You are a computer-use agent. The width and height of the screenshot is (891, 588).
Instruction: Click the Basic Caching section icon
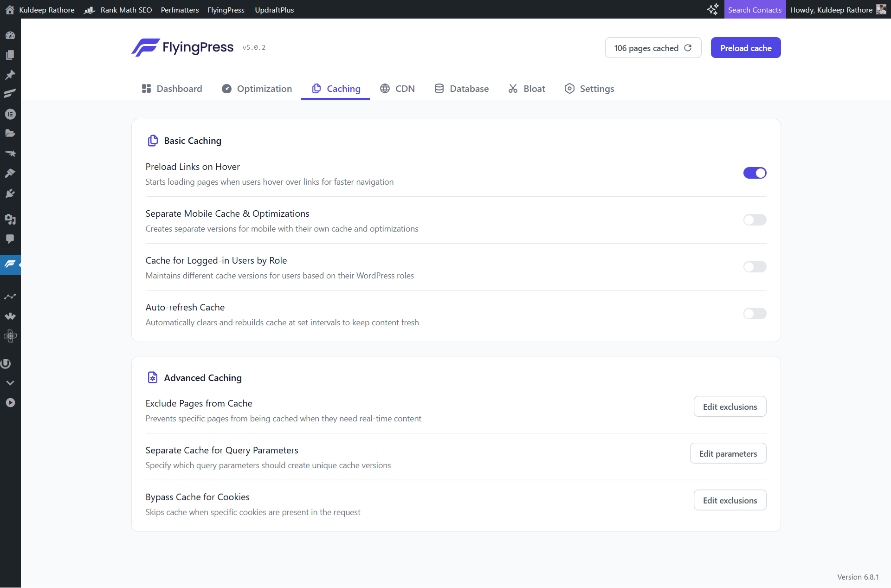[x=153, y=141]
